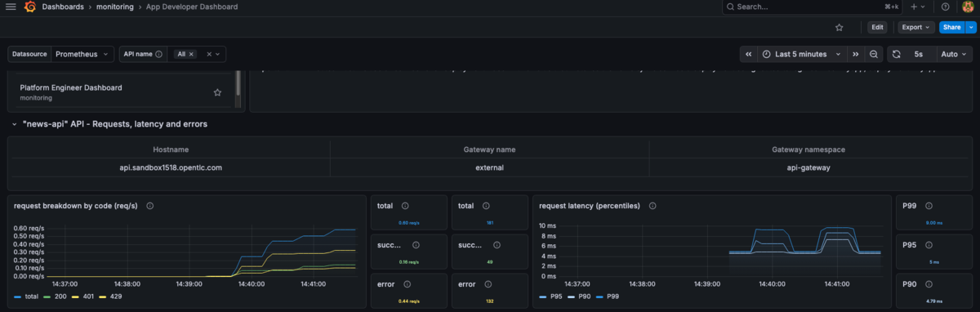The width and height of the screenshot is (980, 312).
Task: Show info for request latency panel
Action: [652, 206]
